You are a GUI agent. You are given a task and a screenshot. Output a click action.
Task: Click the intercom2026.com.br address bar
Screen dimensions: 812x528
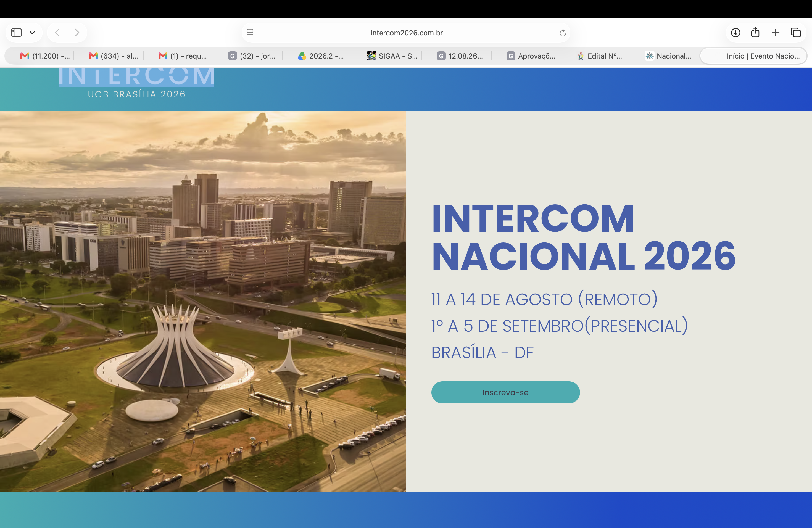406,33
